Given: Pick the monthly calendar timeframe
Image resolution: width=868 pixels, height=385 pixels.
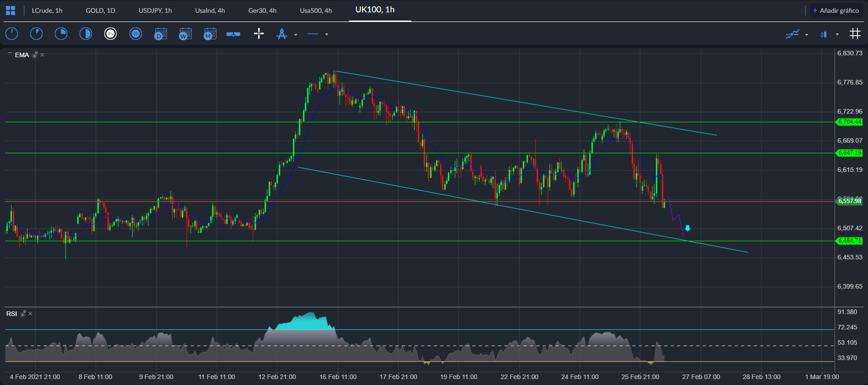Looking at the screenshot, I should tap(210, 34).
